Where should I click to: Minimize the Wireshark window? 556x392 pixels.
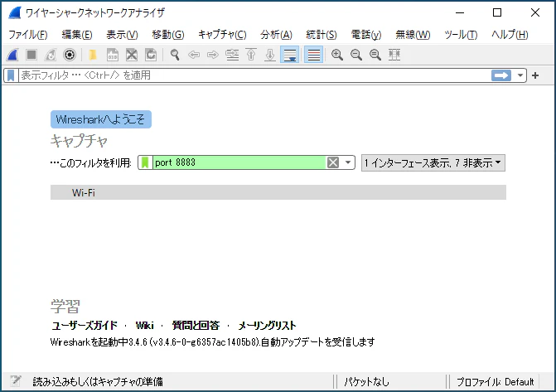click(x=460, y=12)
